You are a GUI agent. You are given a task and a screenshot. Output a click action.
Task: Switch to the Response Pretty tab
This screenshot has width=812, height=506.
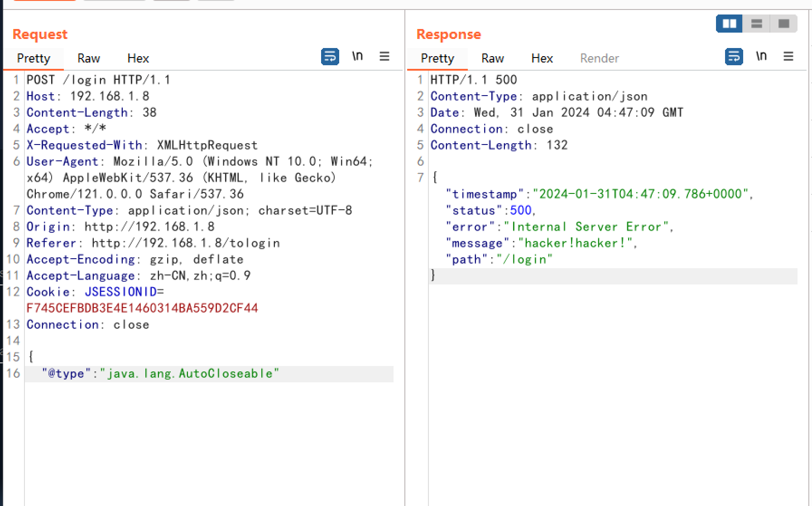(437, 58)
